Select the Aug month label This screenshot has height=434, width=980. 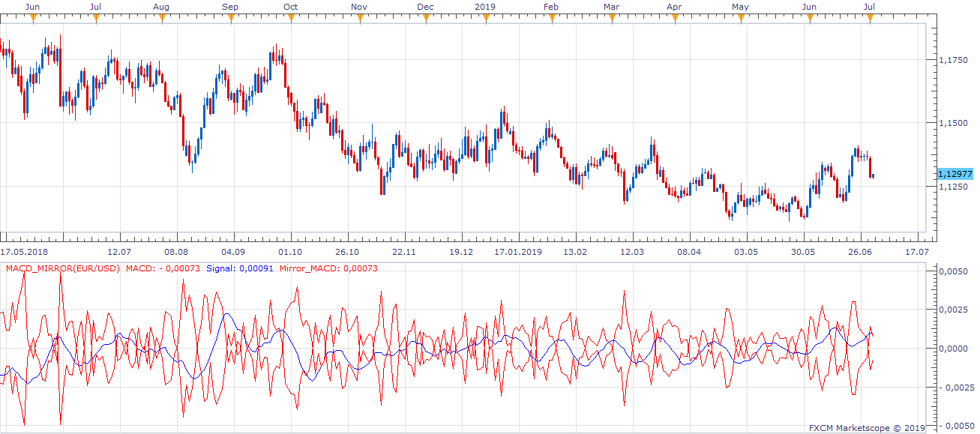160,7
